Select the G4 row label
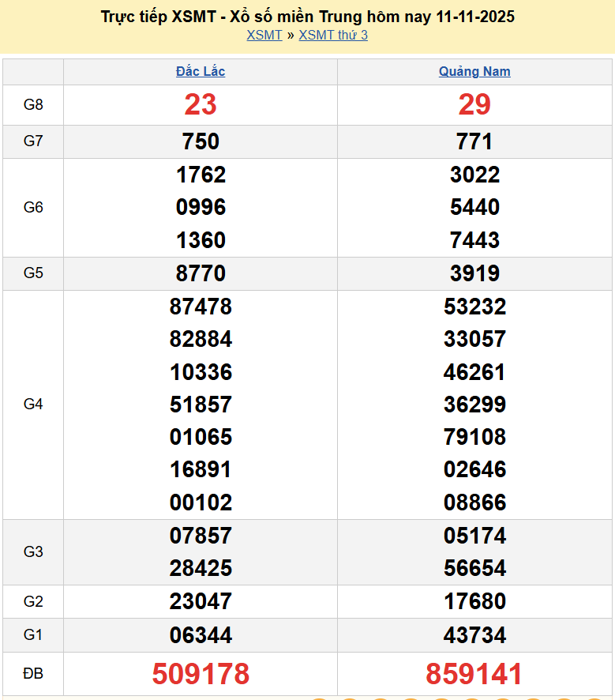 (x=33, y=404)
